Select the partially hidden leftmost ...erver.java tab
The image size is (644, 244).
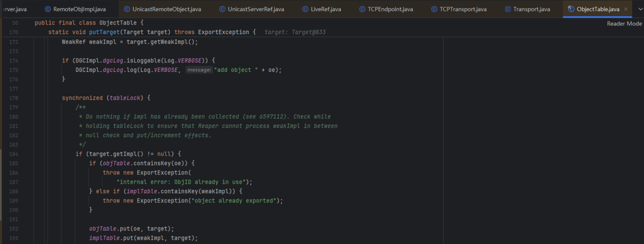pyautogui.click(x=15, y=9)
